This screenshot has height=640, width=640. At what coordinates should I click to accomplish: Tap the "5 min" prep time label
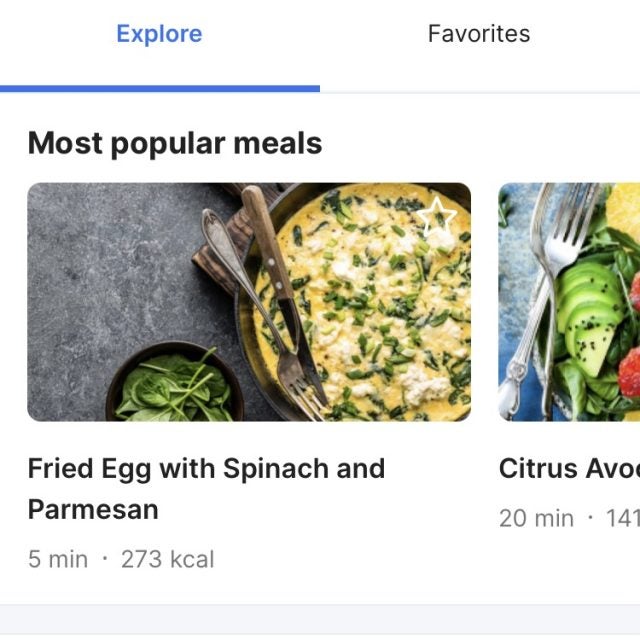58,559
